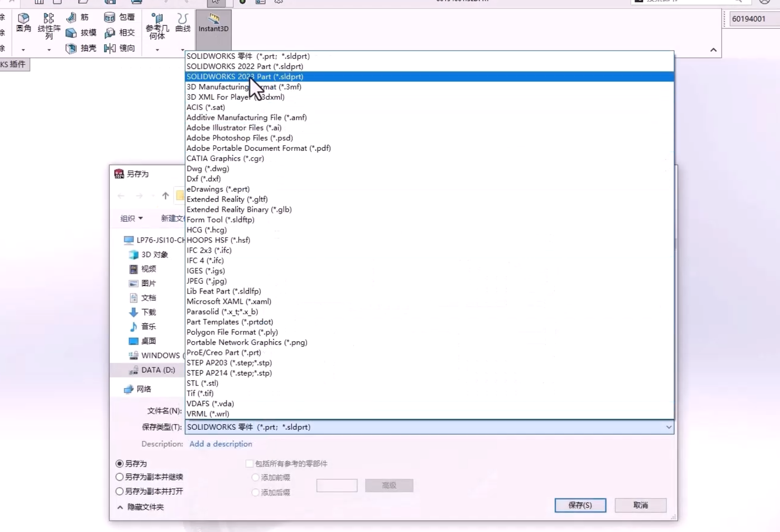Go up one folder level
780x532 pixels.
tap(166, 196)
